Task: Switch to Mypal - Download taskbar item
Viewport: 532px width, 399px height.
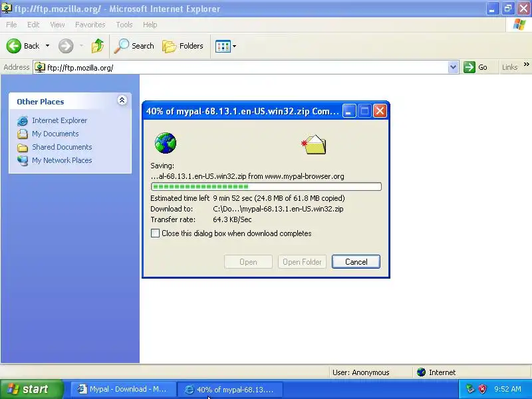Action: point(123,389)
